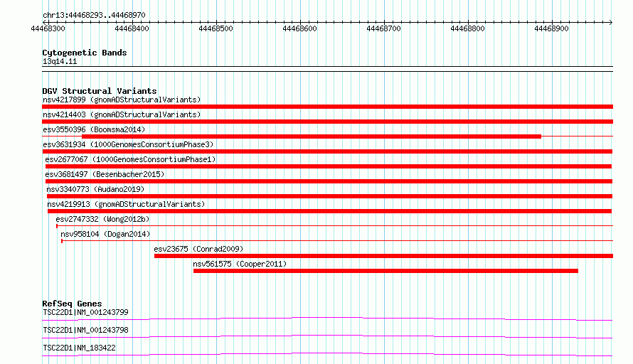Click the ruler's right arrowhead
The image size is (633, 364).
coord(611,22)
